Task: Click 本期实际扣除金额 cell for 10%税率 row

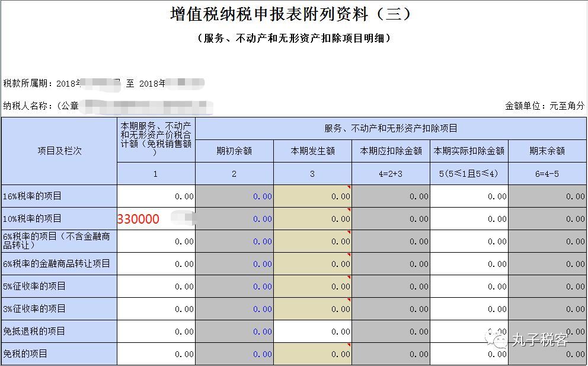Action: (469, 219)
